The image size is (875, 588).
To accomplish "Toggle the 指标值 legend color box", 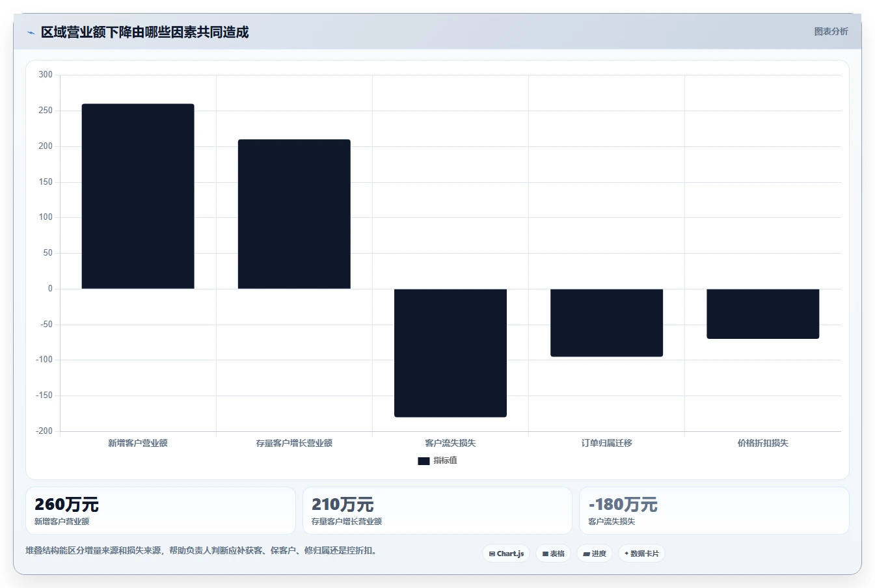I will (x=424, y=461).
